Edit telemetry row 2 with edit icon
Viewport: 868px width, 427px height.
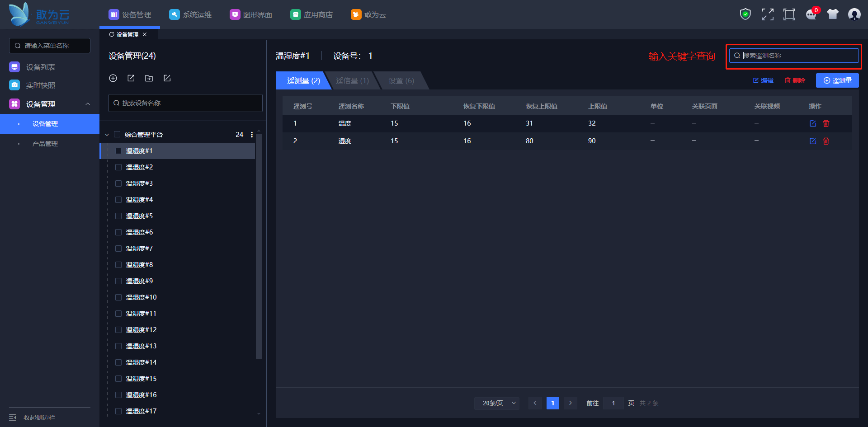813,141
